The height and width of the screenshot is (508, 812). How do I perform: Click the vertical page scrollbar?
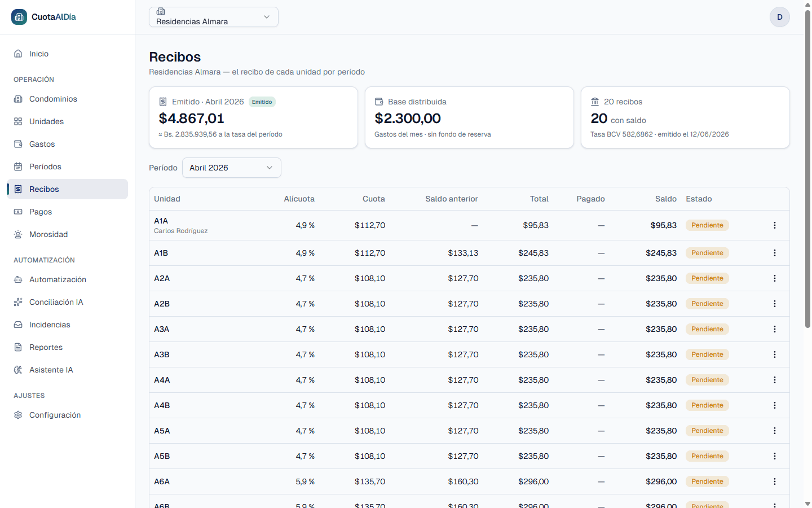tap(807, 169)
